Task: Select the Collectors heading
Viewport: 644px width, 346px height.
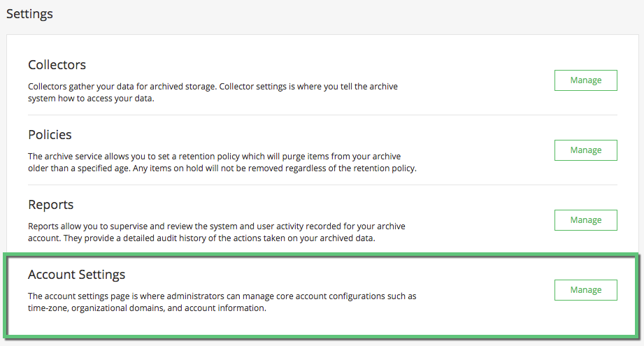Action: click(57, 65)
